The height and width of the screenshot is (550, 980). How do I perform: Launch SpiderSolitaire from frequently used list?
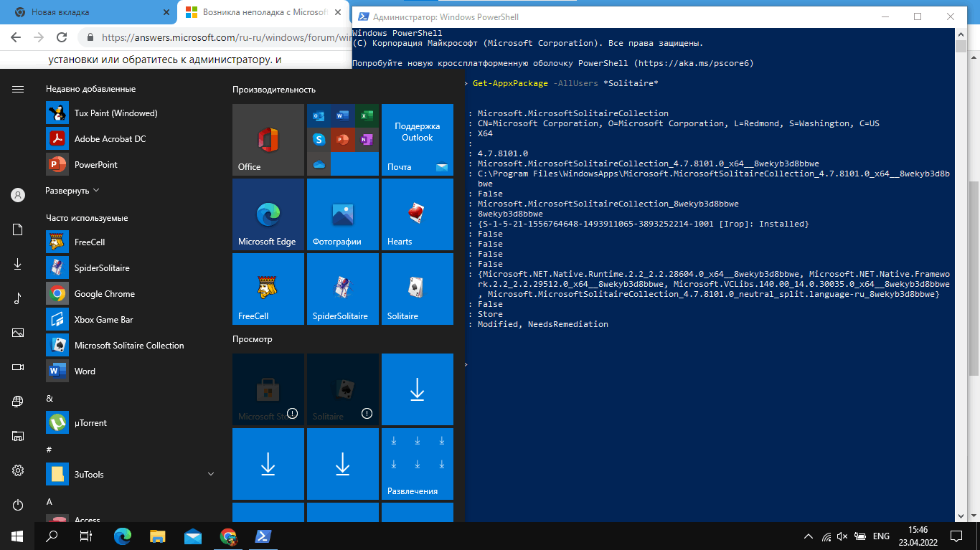pos(129,268)
